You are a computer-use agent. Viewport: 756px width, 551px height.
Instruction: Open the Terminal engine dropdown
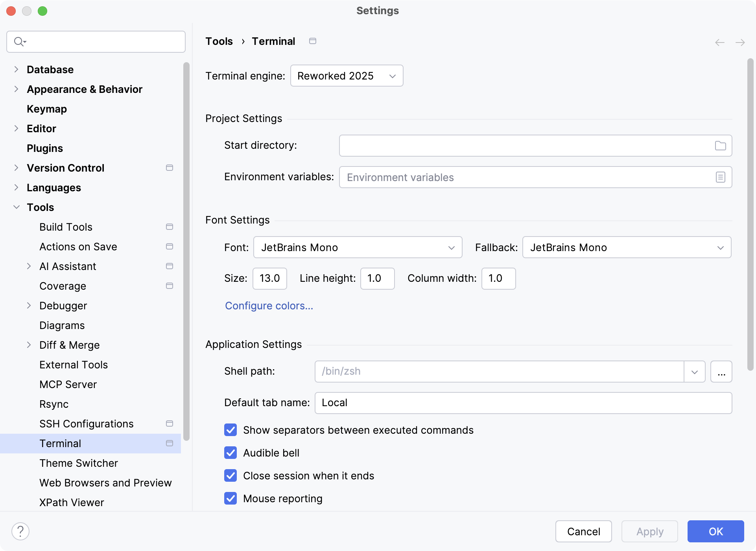(347, 76)
